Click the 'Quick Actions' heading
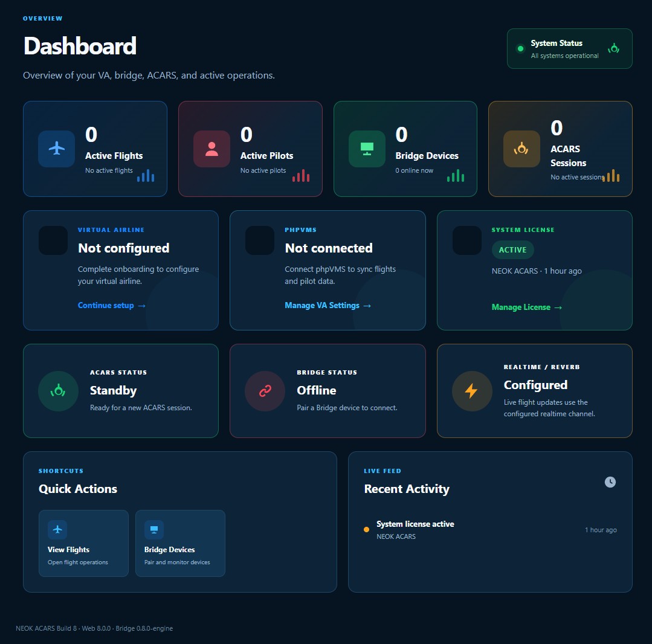 [x=78, y=489]
